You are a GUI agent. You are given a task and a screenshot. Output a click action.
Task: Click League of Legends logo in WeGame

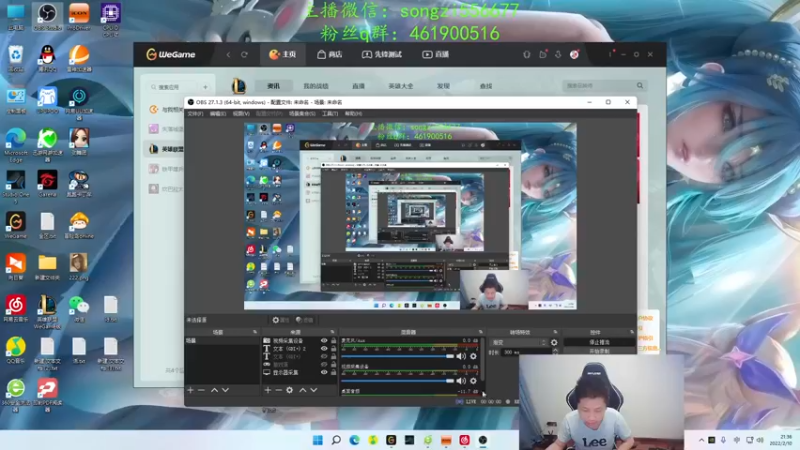coord(239,86)
